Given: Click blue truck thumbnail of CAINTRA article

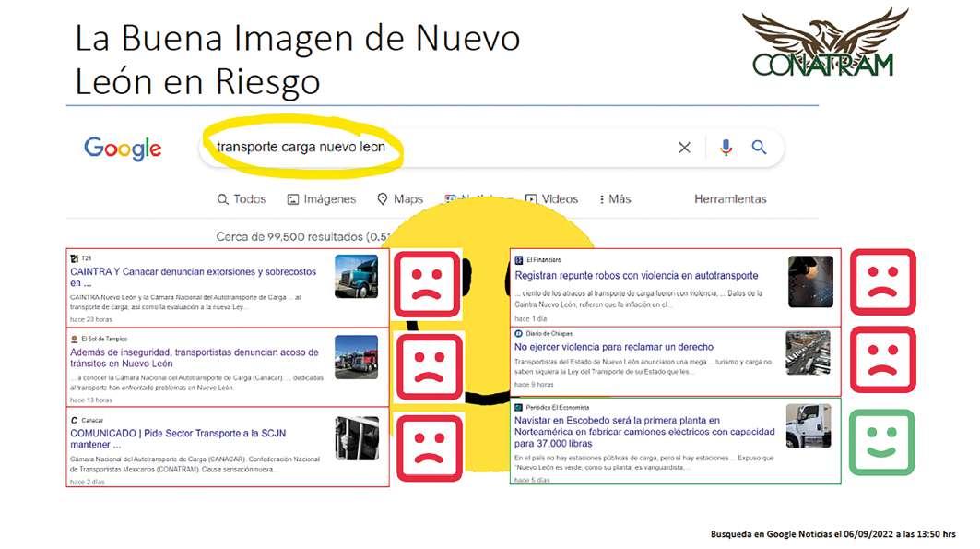Looking at the screenshot, I should point(356,277).
